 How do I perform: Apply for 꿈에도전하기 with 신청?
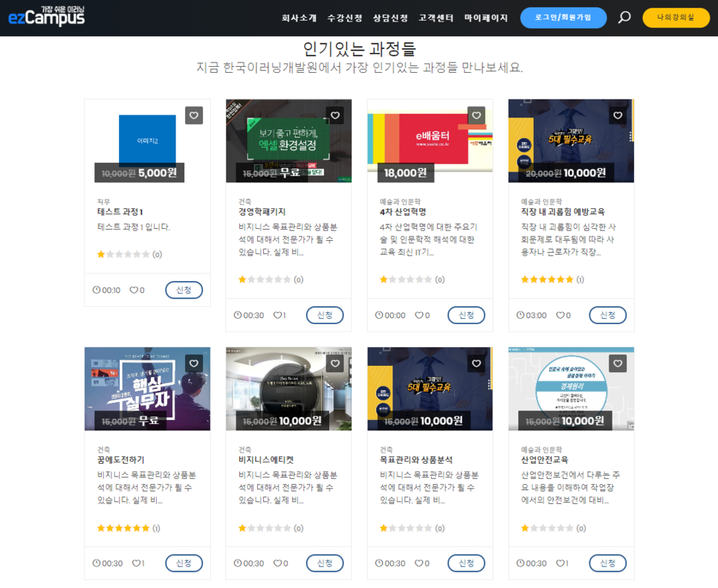click(x=184, y=563)
